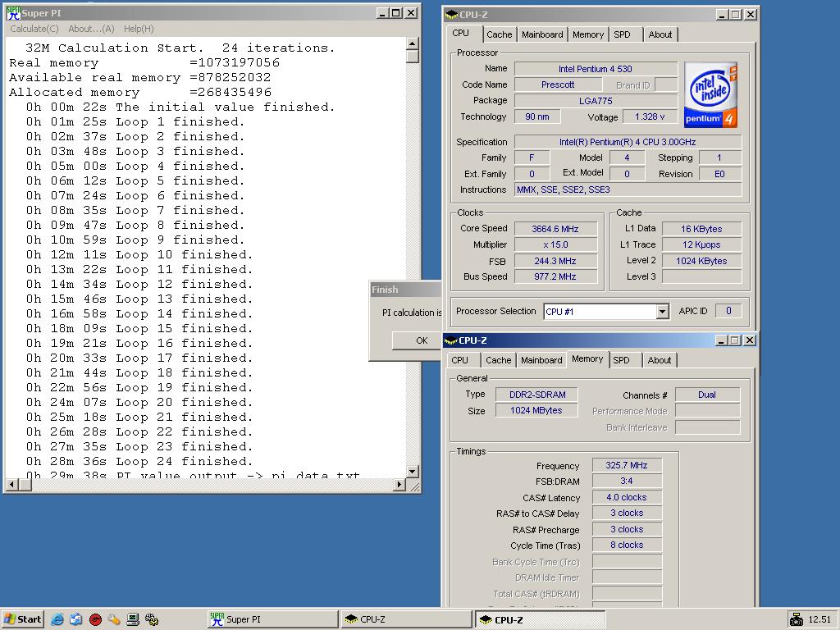Select the About tab in upper CPU-Z
This screenshot has width=840, height=630.
[660, 34]
